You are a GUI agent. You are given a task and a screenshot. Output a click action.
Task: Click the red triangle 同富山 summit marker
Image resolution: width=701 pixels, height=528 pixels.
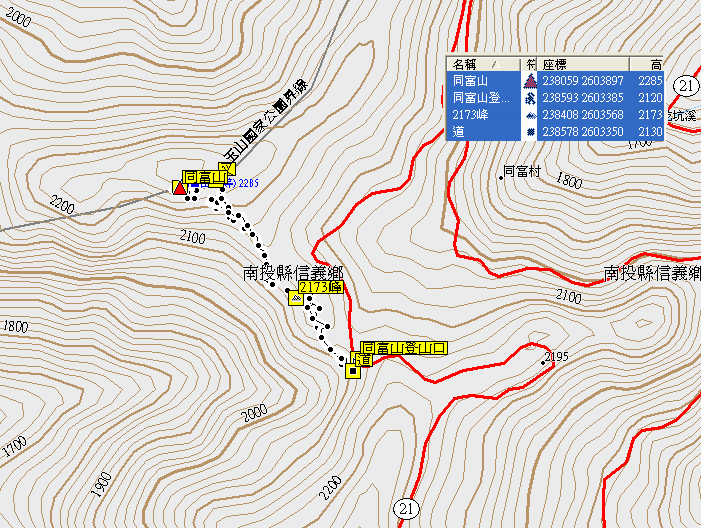[179, 187]
